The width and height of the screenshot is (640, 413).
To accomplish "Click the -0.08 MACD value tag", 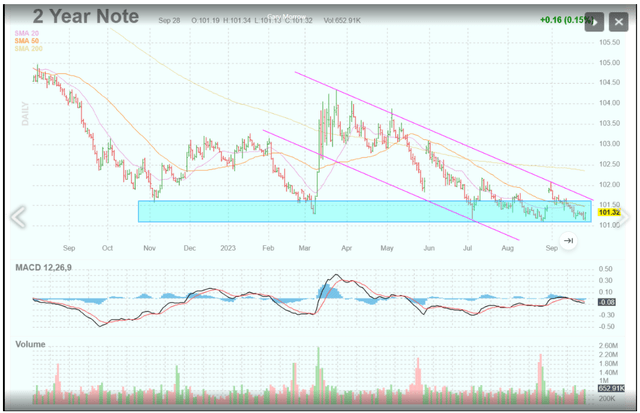I will pos(607,302).
